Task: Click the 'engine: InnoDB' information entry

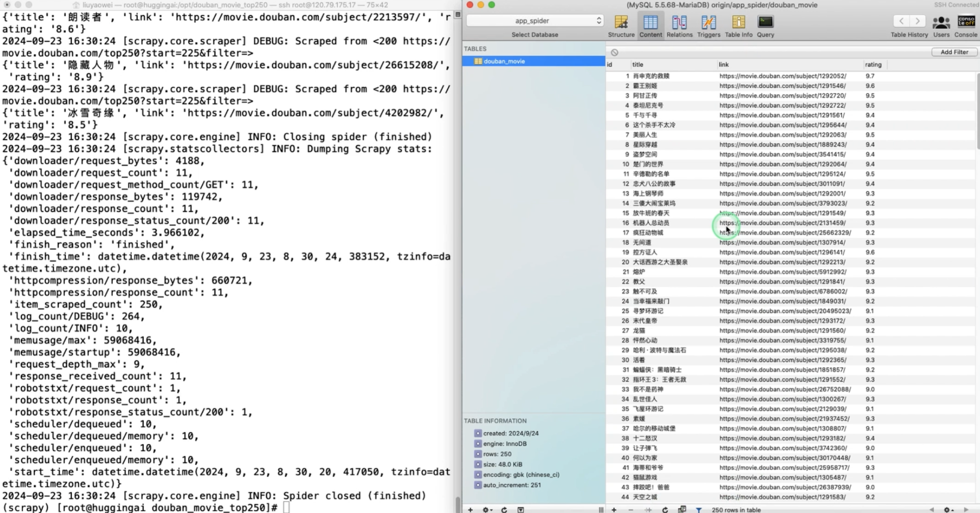Action: coord(504,444)
